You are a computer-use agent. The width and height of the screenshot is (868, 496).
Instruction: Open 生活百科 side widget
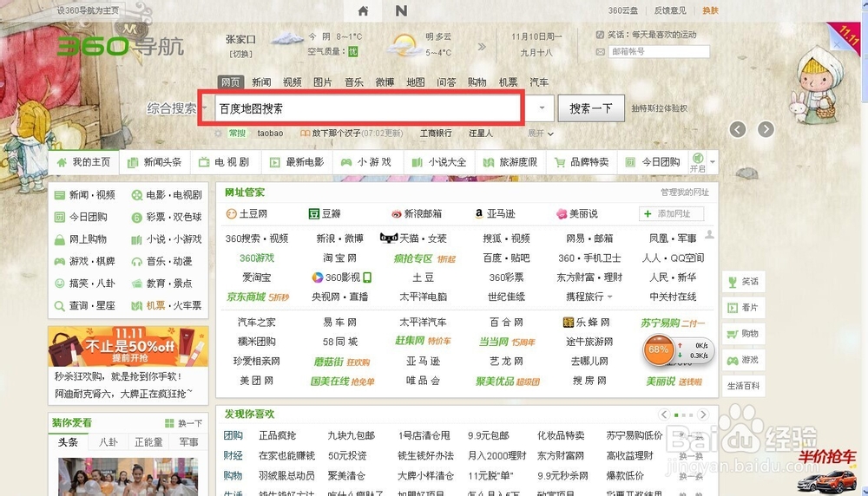[x=744, y=386]
